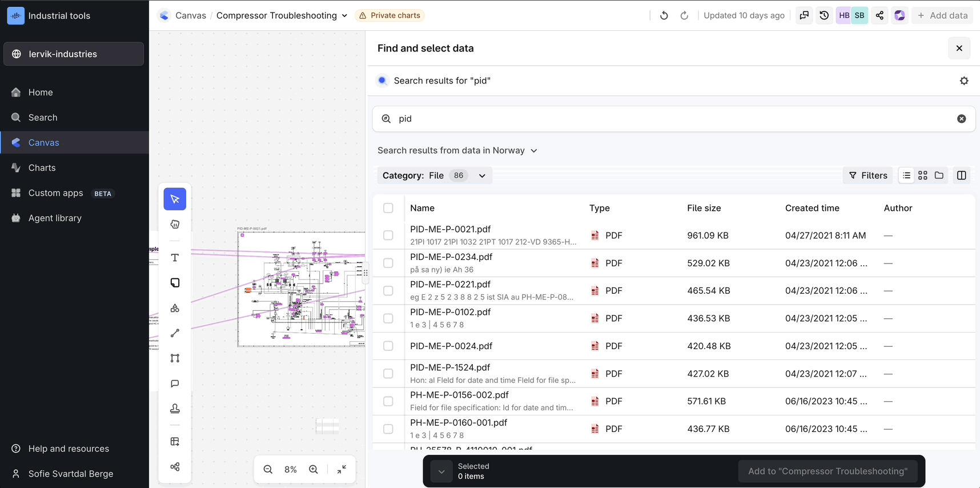The height and width of the screenshot is (488, 980).
Task: Select the comment tool in canvas toolbar
Action: point(175,383)
